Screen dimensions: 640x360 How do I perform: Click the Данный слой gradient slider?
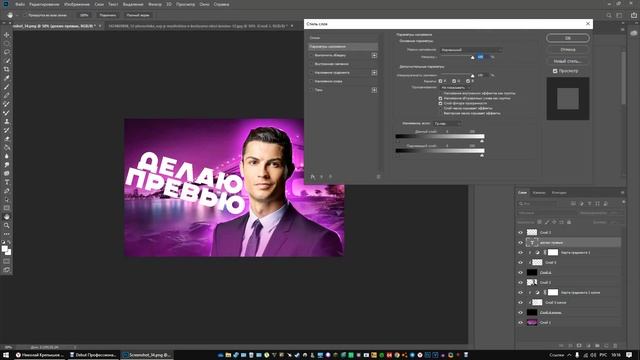click(x=440, y=136)
